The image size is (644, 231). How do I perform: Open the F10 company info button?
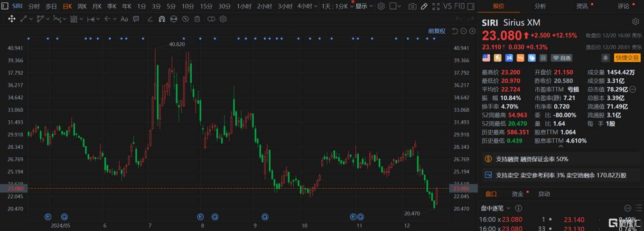pyautogui.click(x=459, y=6)
